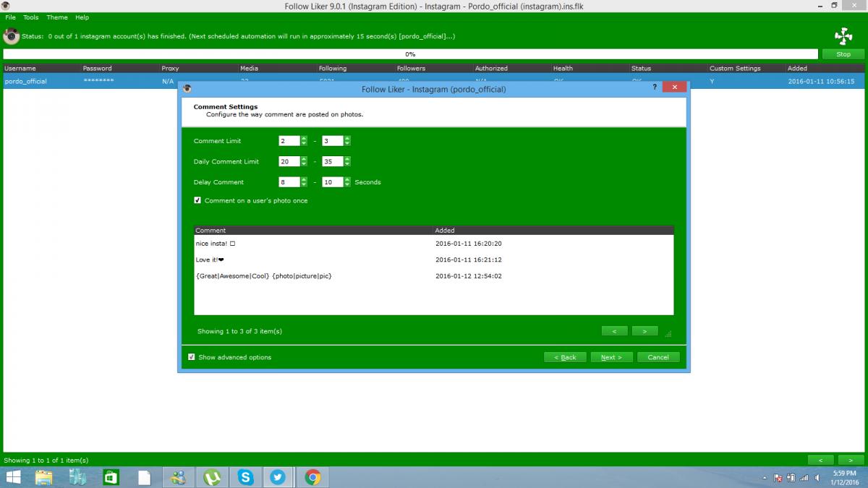Go to previous page of comments list

pyautogui.click(x=614, y=331)
